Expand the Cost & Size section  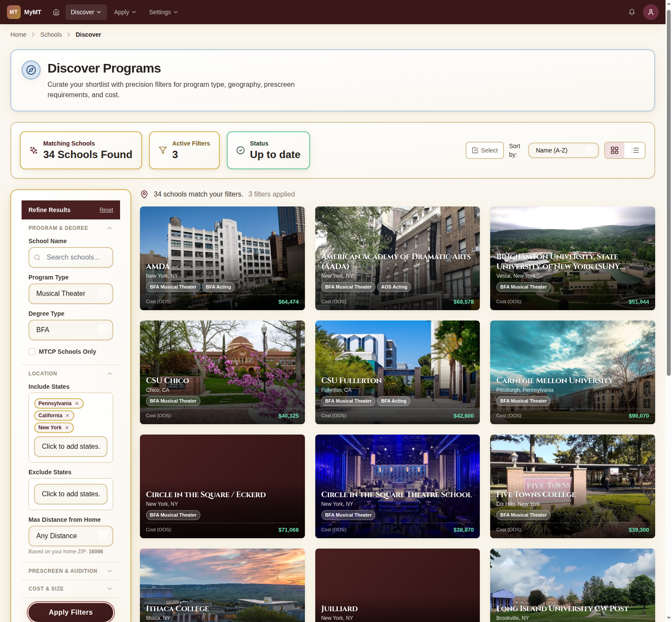click(71, 589)
